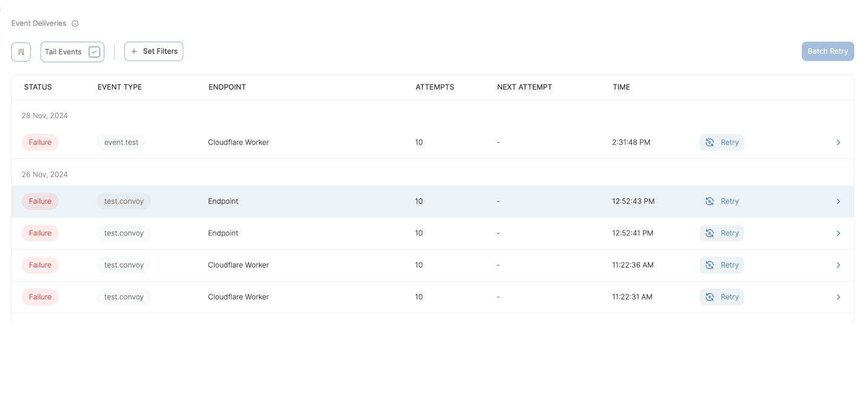The width and height of the screenshot is (868, 396).
Task: Open details chevron for 11:22:31 AM delivery
Action: pyautogui.click(x=838, y=297)
